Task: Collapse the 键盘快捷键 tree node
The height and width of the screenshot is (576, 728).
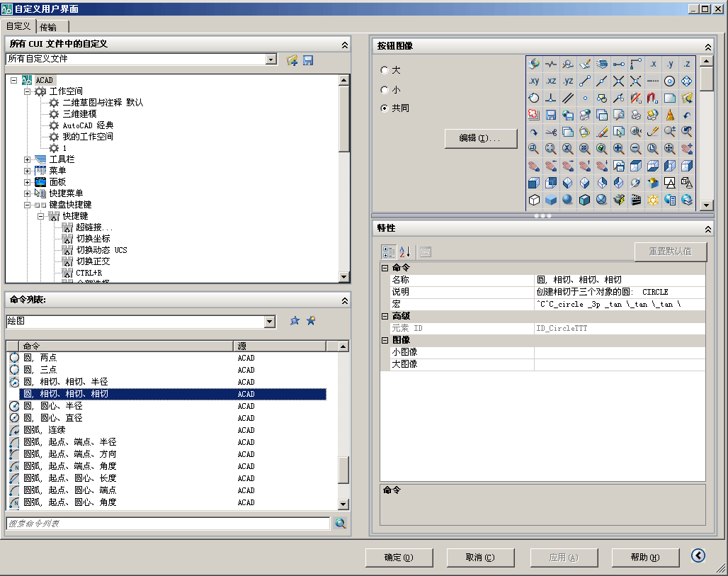Action: click(27, 205)
